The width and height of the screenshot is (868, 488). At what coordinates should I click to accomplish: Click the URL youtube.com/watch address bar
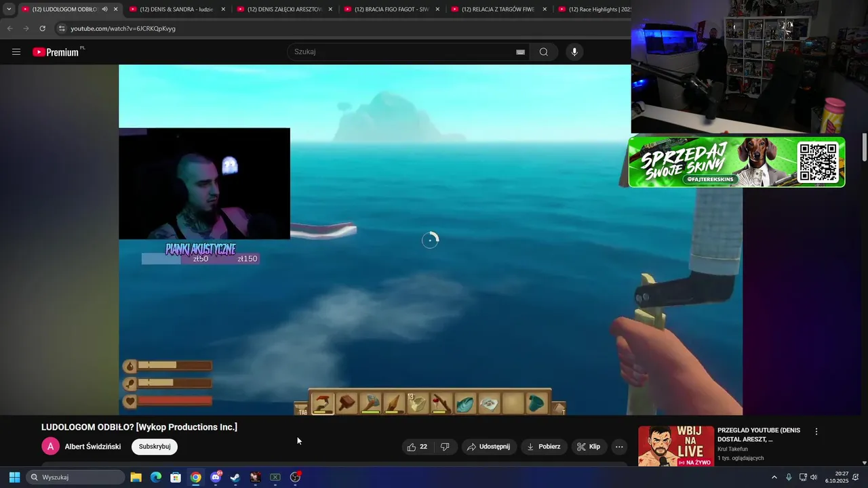[123, 28]
